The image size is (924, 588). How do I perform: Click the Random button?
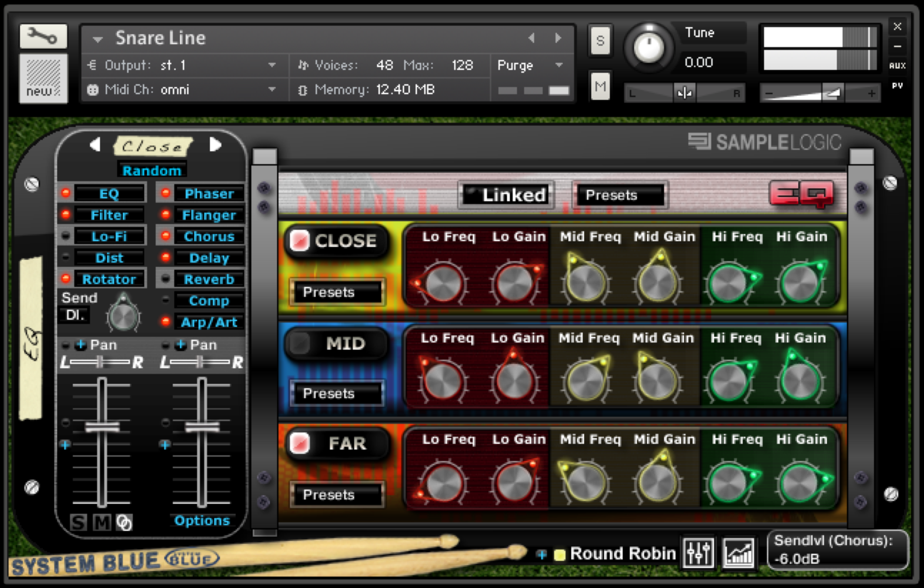[152, 170]
